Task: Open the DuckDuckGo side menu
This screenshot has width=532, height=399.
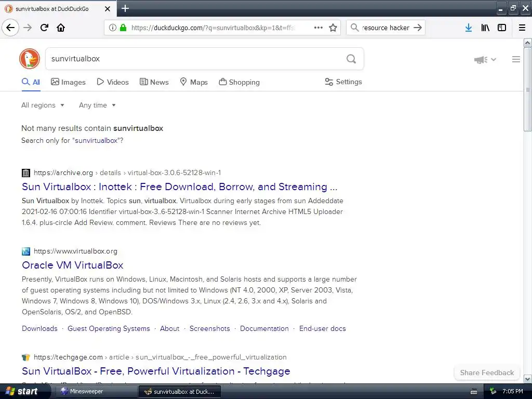Action: (516, 59)
